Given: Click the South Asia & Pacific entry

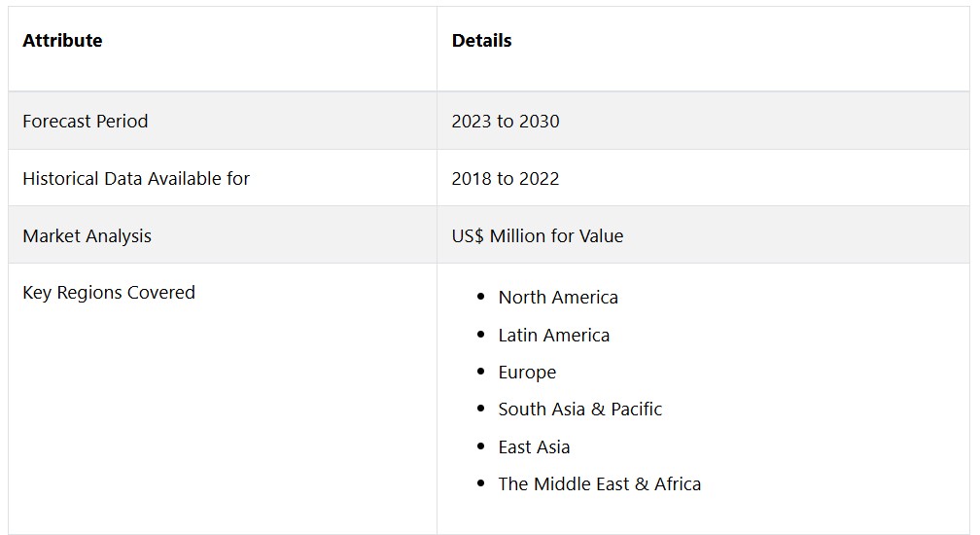Looking at the screenshot, I should pyautogui.click(x=580, y=410).
